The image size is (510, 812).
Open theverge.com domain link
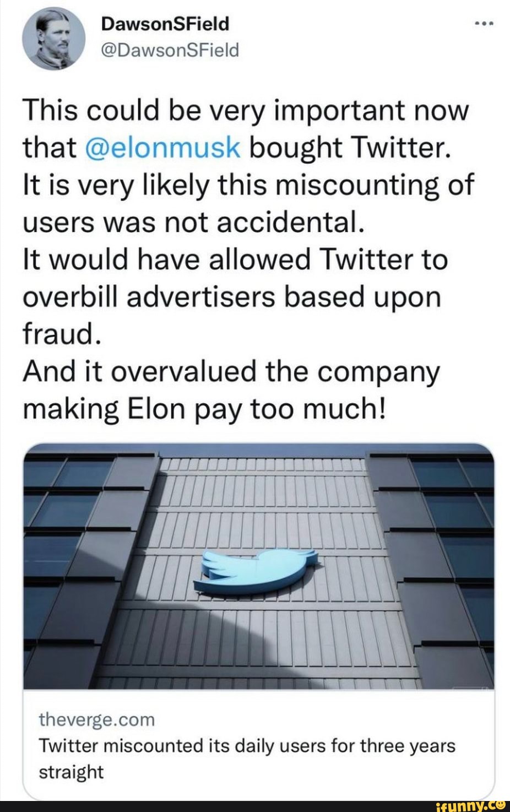(x=97, y=719)
